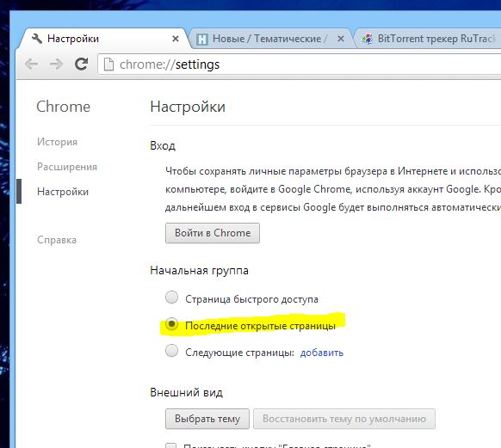Screen dimensions: 501x448
Task: Select Страница быстрого доступа radio button
Action: [x=172, y=298]
